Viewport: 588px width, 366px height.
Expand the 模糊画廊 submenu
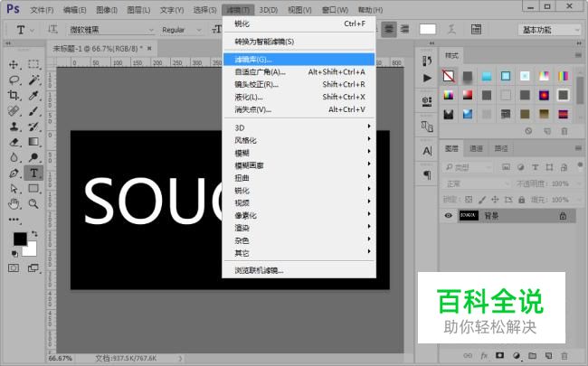coord(299,165)
